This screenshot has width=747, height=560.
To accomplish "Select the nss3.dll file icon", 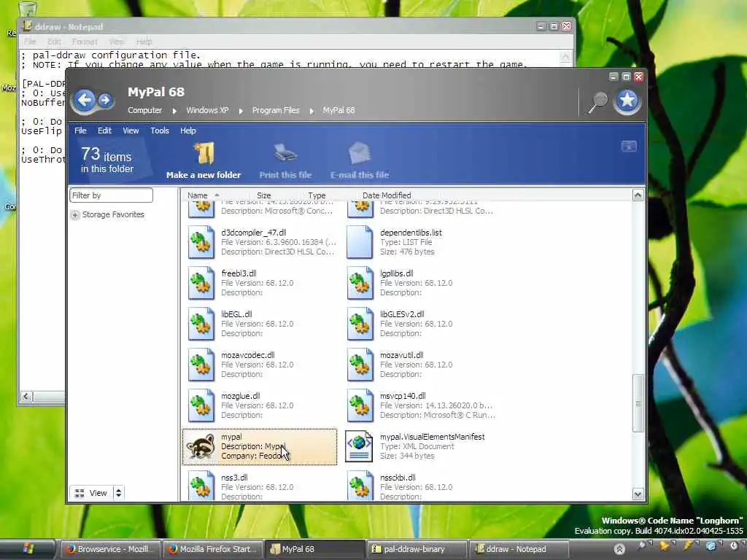I will (x=201, y=485).
